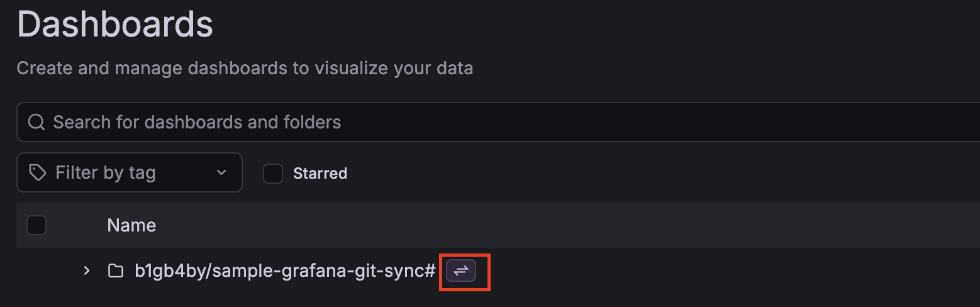Open the b1gb4by/sample-grafana-git-sync# folder link
Viewport: 980px width, 307px height.
click(285, 271)
